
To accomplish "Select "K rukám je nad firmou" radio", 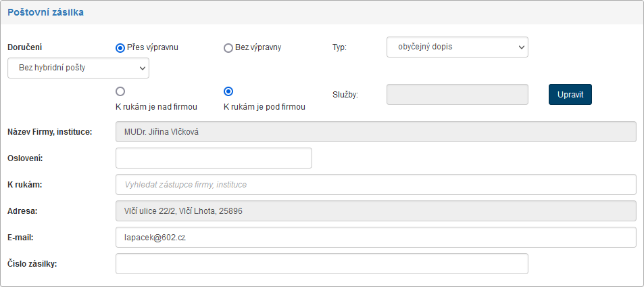I will click(120, 91).
